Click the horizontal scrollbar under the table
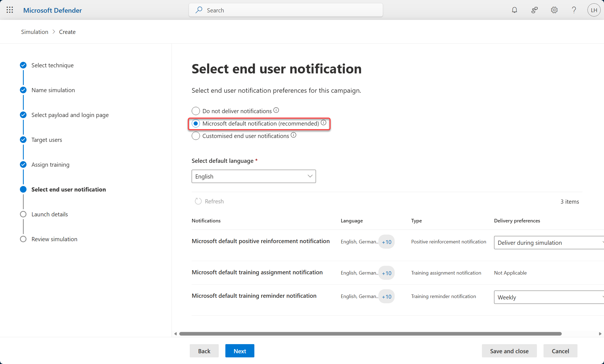Image resolution: width=604 pixels, height=364 pixels. 370,334
